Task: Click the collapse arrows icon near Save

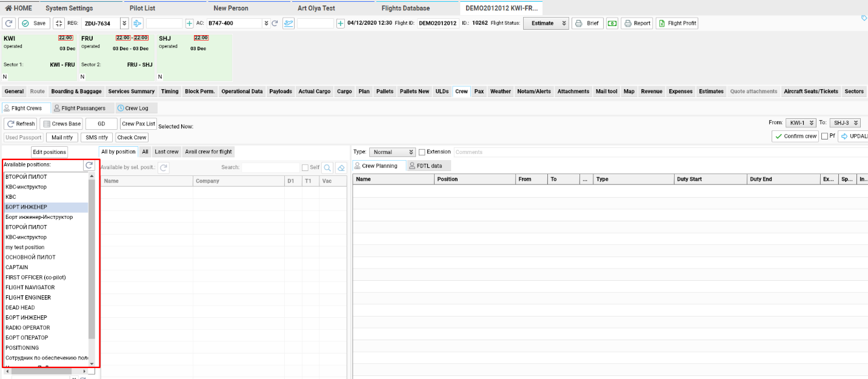Action: tap(59, 23)
